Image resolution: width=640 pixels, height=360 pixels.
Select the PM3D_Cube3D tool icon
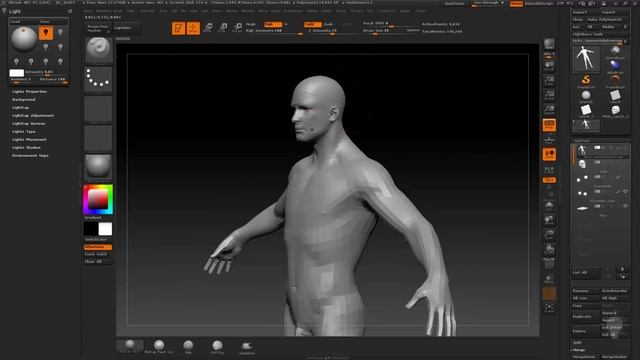(x=615, y=110)
